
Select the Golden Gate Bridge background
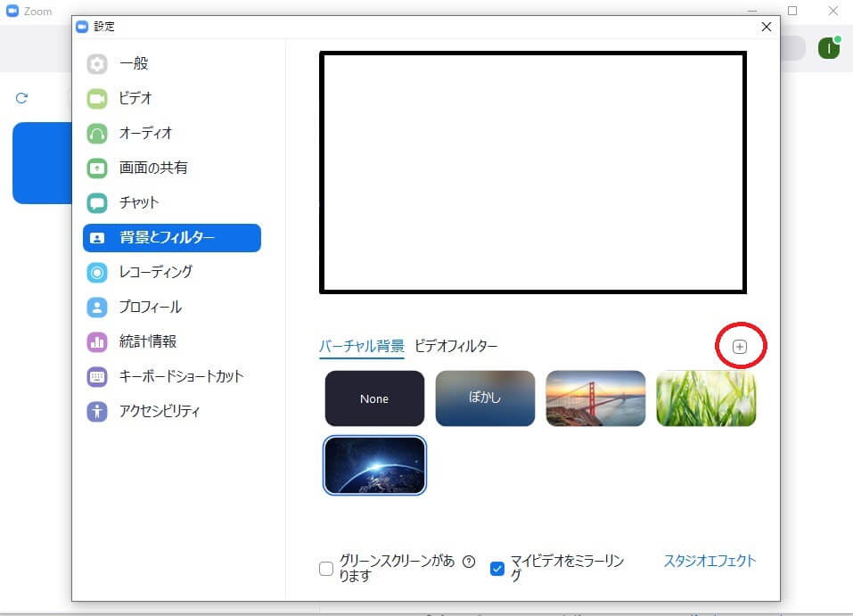pyautogui.click(x=595, y=398)
